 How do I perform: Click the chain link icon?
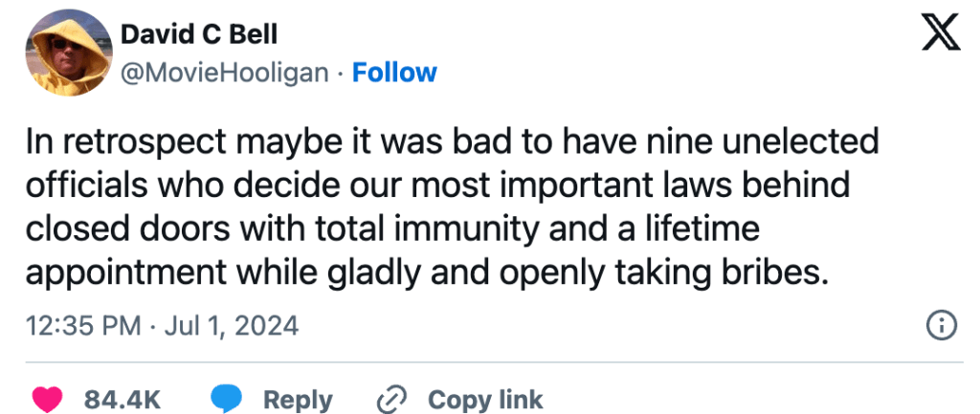pos(392,399)
